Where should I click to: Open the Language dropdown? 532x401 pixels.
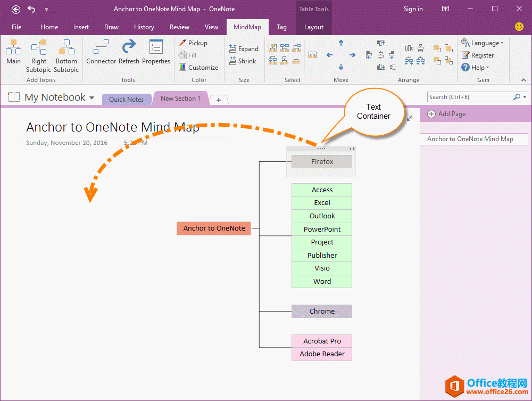point(482,43)
